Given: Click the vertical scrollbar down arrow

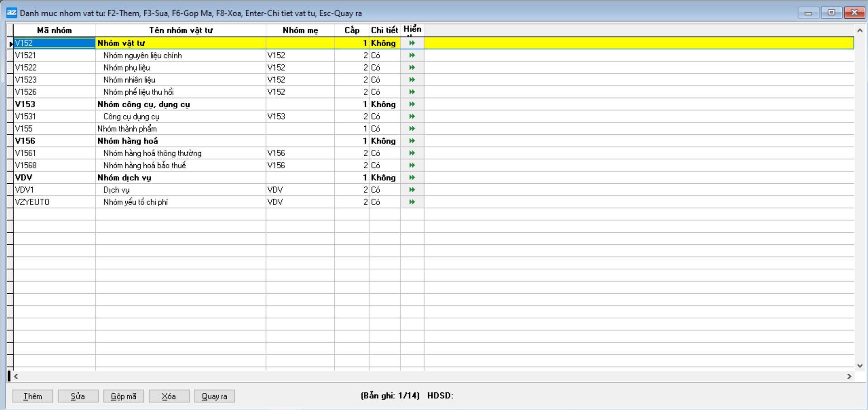Looking at the screenshot, I should [x=860, y=366].
